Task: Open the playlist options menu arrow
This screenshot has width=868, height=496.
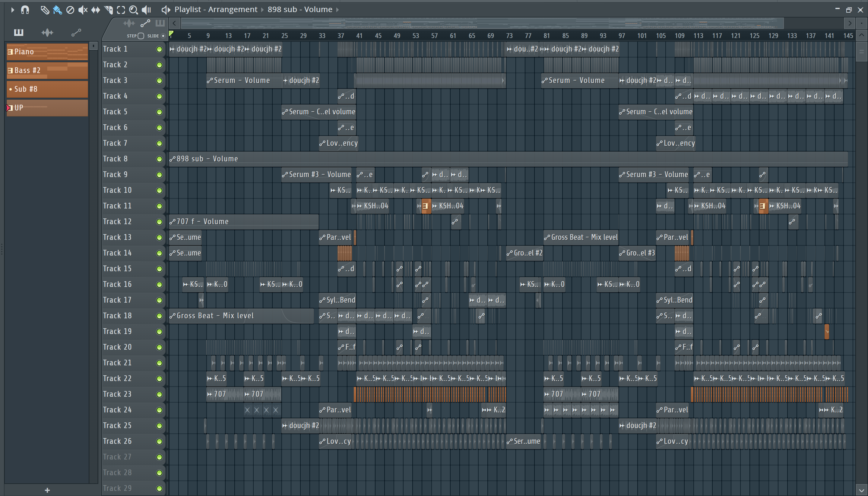Action: (12, 10)
